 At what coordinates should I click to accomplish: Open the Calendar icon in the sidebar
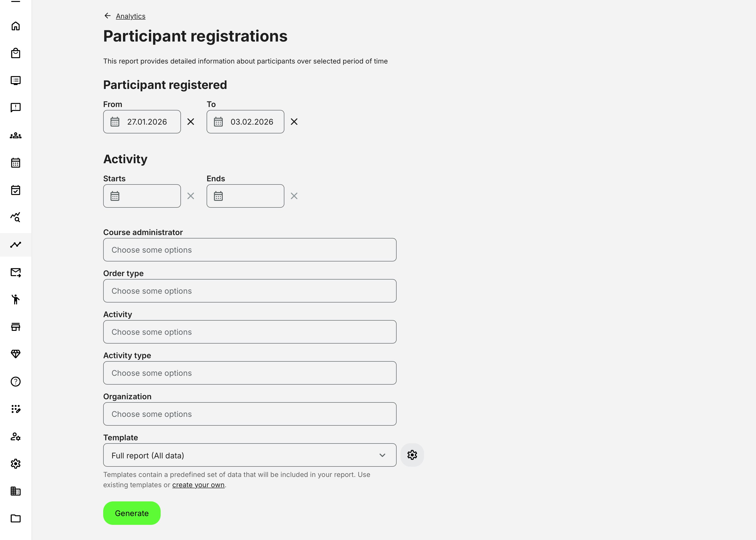coord(15,162)
